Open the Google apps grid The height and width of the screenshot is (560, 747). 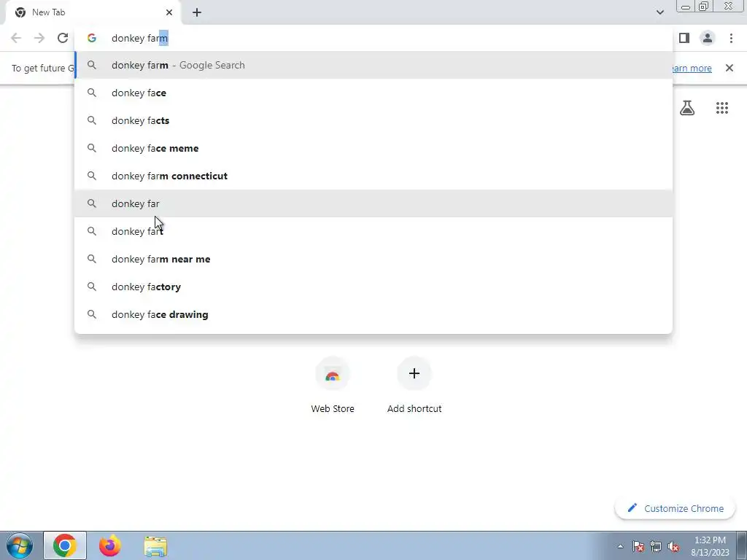coord(722,108)
